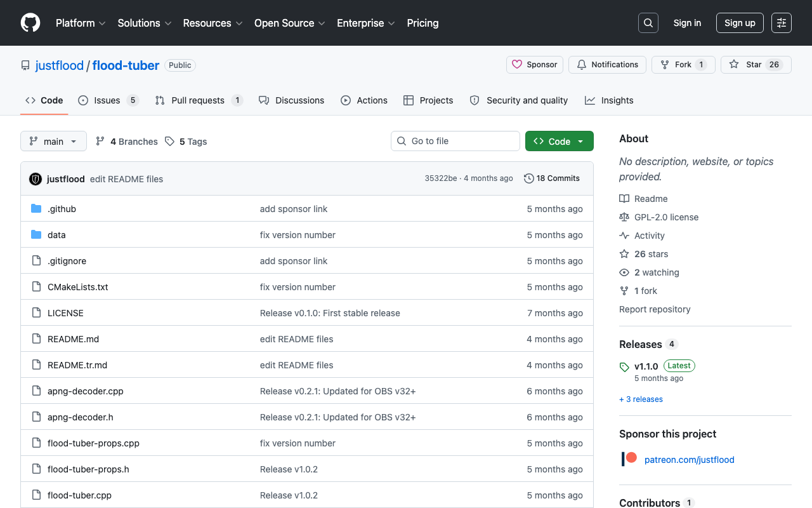The width and height of the screenshot is (812, 508).
Task: Click the eye icon beside 2 watching
Action: pos(624,272)
